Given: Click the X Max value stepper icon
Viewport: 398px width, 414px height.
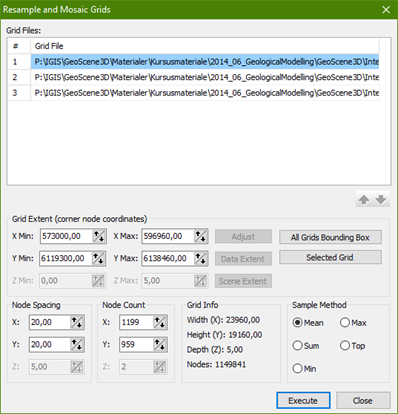Looking at the screenshot, I should click(x=200, y=236).
